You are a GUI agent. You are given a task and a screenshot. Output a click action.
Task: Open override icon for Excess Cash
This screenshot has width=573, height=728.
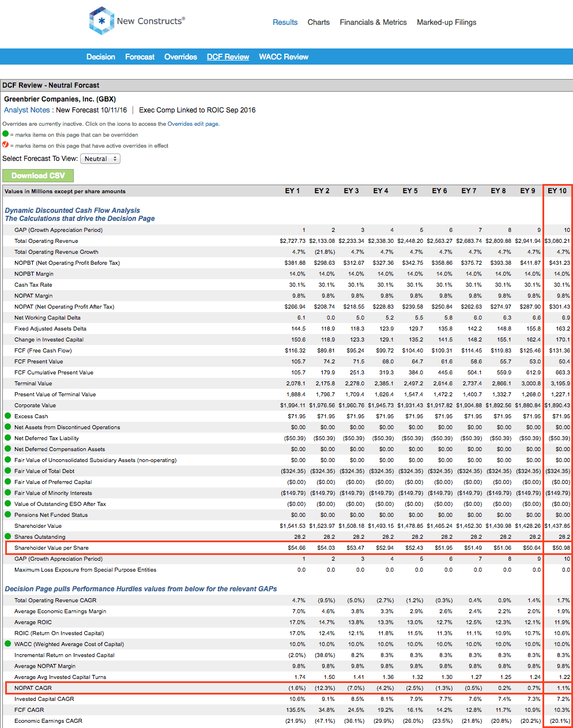[x=7, y=416]
